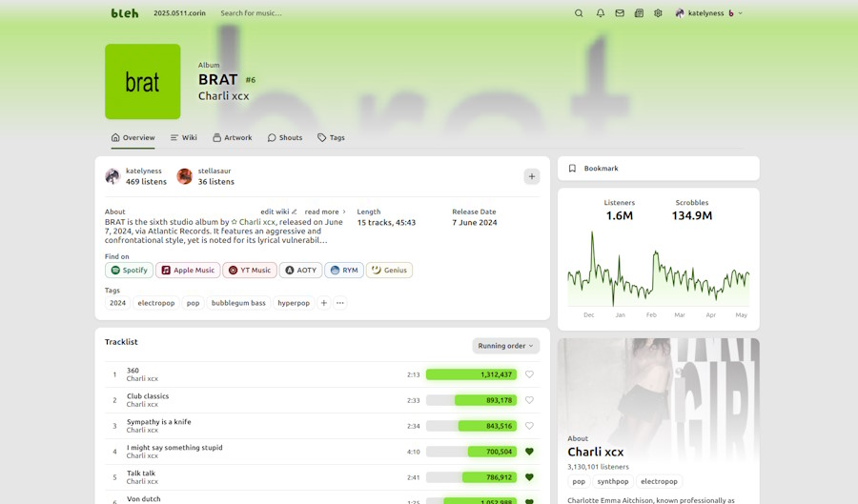Click the 360 scrobble count bar
This screenshot has width=858, height=504.
pyautogui.click(x=471, y=374)
